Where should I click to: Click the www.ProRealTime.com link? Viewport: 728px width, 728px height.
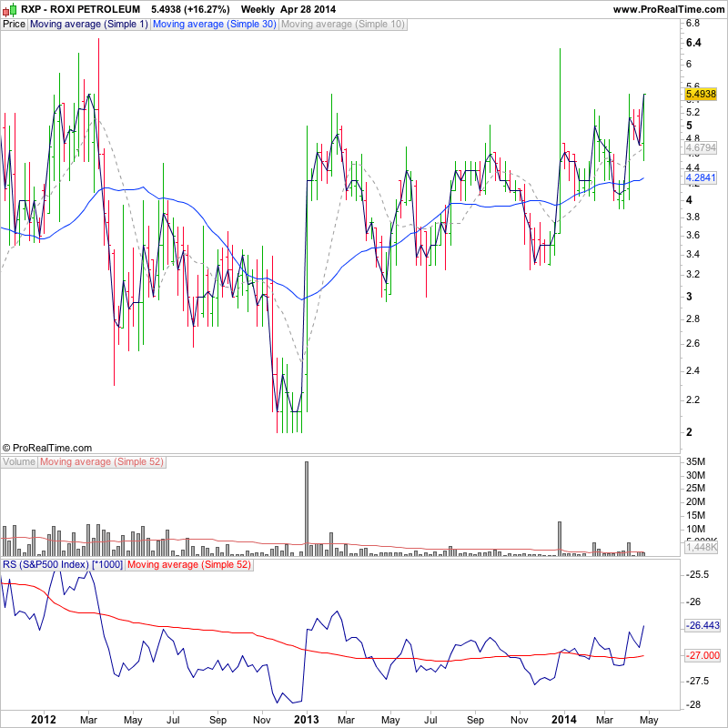pyautogui.click(x=669, y=9)
